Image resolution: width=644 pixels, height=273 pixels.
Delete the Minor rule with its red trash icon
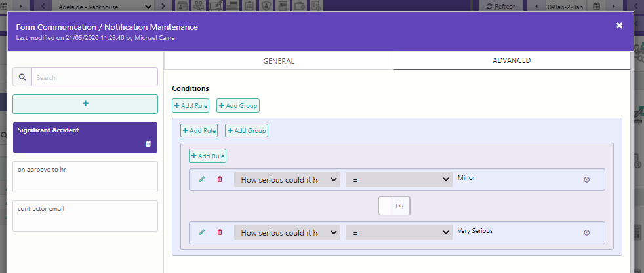click(220, 179)
